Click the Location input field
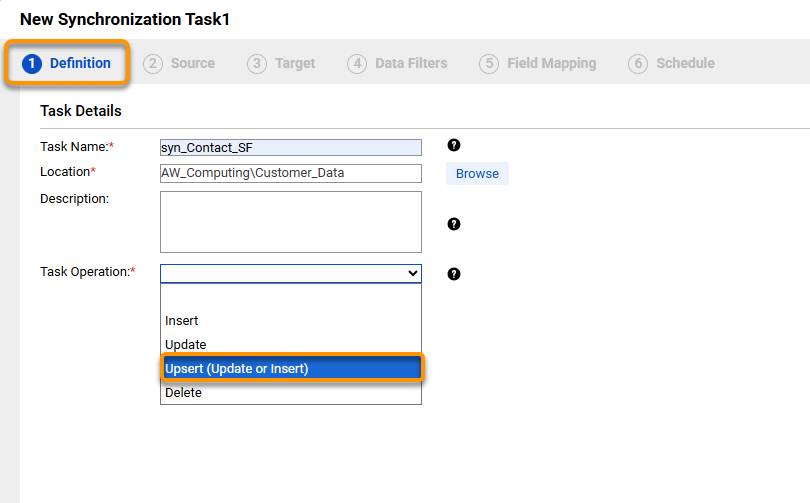This screenshot has width=810, height=503. [x=291, y=173]
